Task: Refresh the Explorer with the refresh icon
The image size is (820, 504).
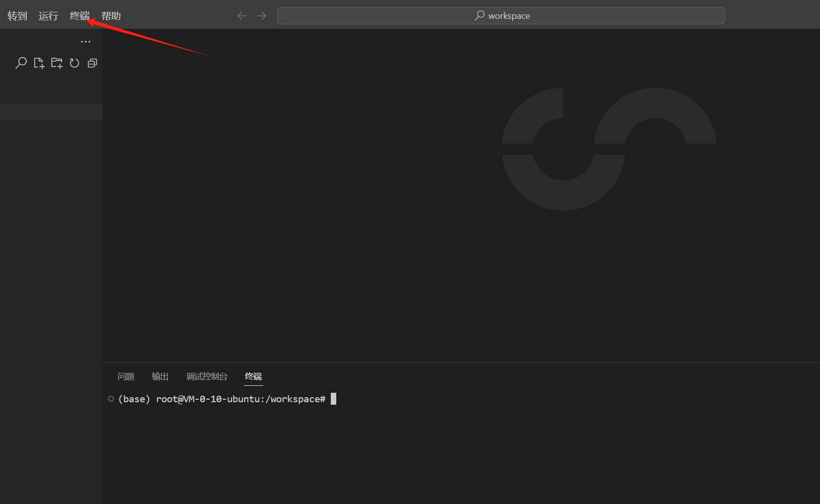Action: [x=75, y=63]
